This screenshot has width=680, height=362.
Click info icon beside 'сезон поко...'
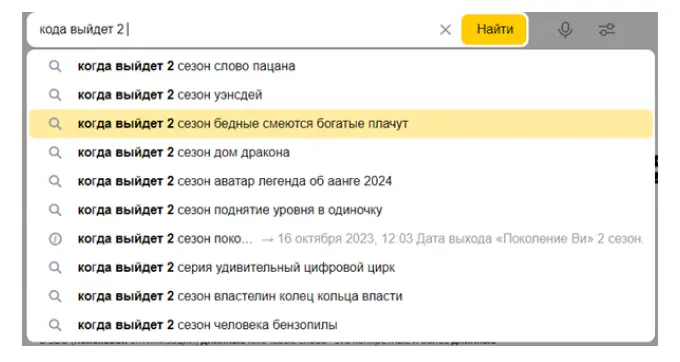coord(55,239)
